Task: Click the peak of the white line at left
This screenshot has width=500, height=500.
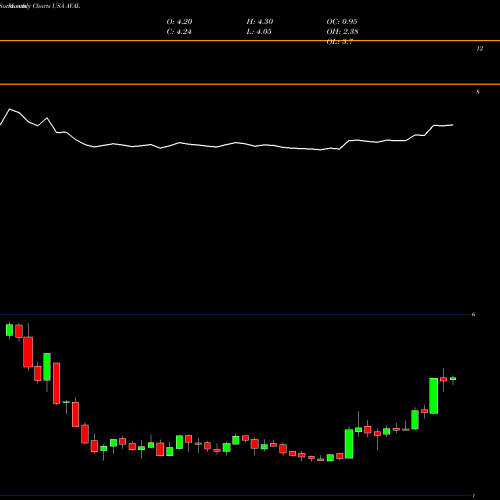Action: coord(9,109)
